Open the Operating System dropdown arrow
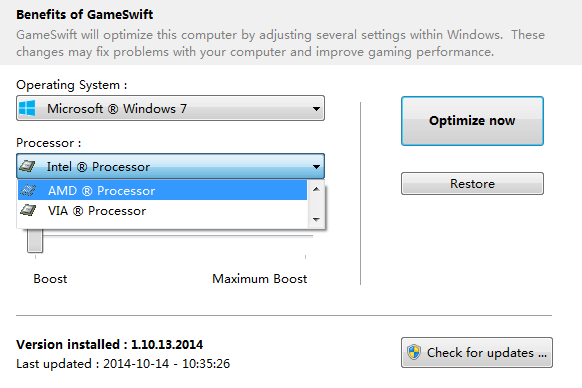The width and height of the screenshot is (582, 388). (316, 109)
